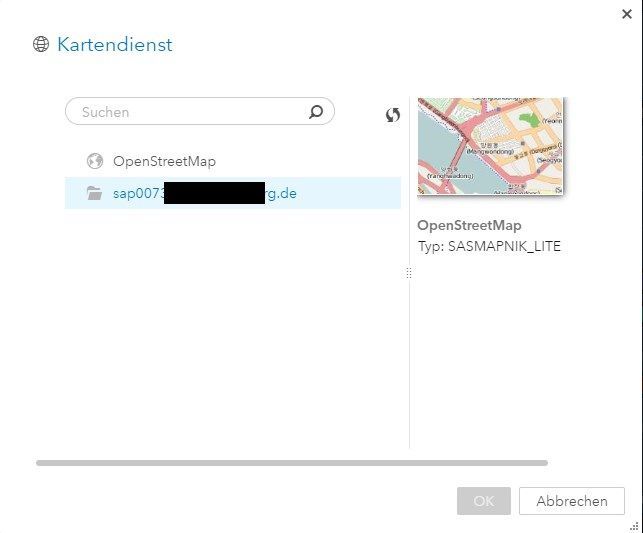Click the sap0073 folder icon
The width and height of the screenshot is (643, 533).
pos(95,193)
